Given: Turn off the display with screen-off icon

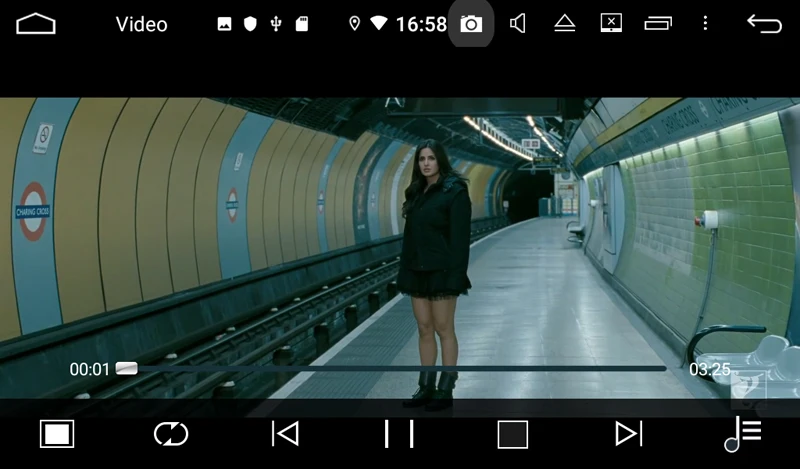Looking at the screenshot, I should point(611,23).
